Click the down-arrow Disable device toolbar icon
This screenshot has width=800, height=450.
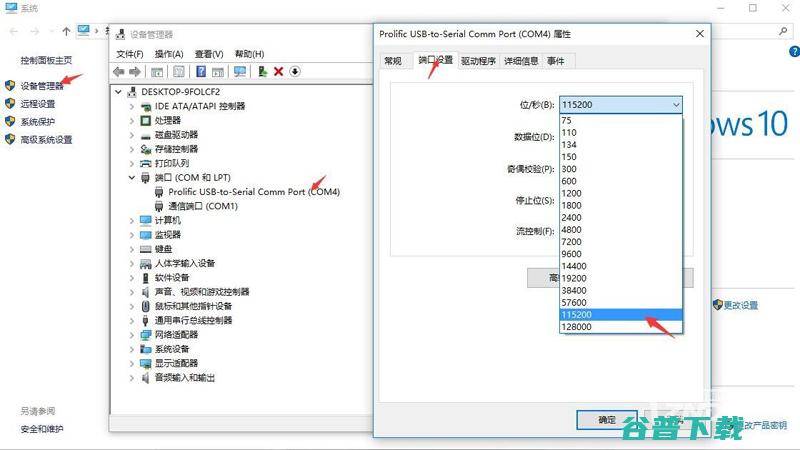295,71
